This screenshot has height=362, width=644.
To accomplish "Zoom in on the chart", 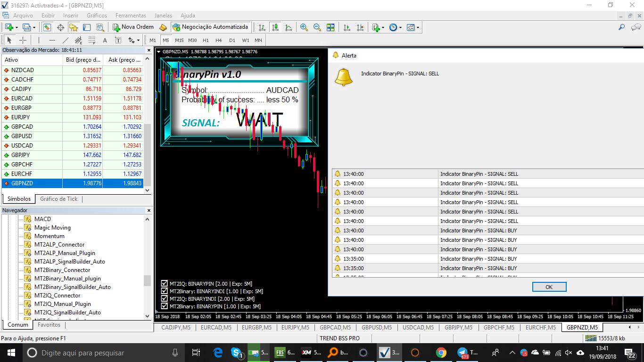I will (x=304, y=27).
